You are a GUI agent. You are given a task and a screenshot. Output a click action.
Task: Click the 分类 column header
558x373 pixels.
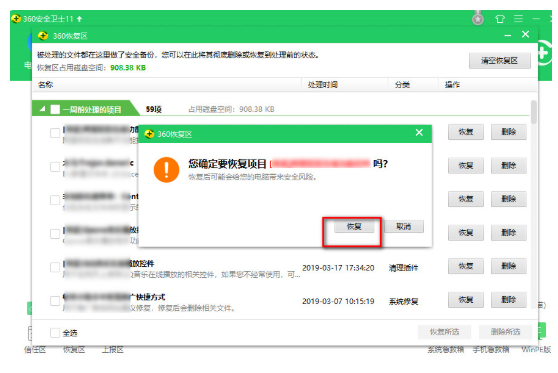[x=402, y=85]
